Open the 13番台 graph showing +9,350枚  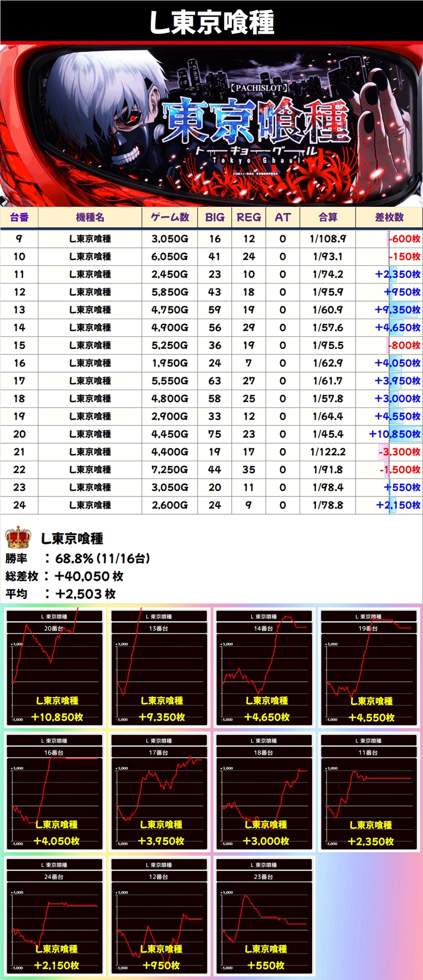point(159,667)
